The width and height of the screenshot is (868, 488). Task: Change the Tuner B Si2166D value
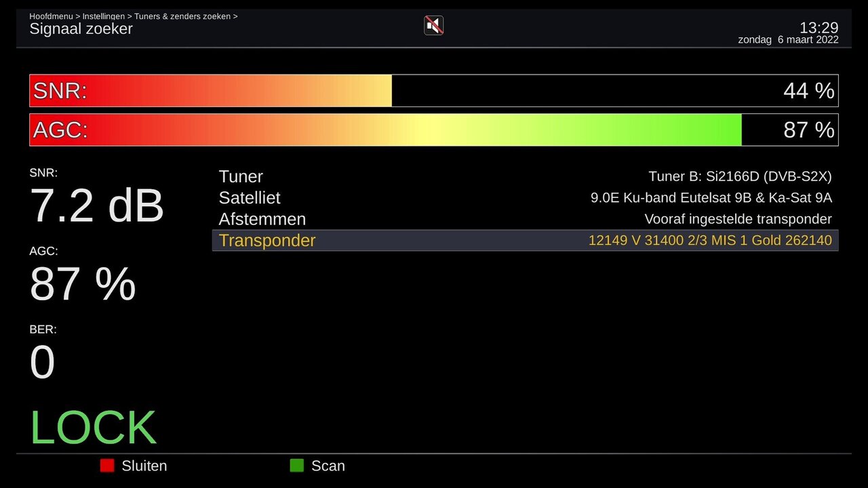[x=739, y=177]
